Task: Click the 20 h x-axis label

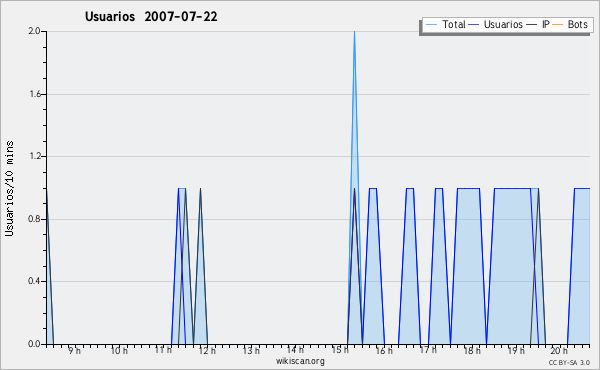Action: (x=559, y=350)
